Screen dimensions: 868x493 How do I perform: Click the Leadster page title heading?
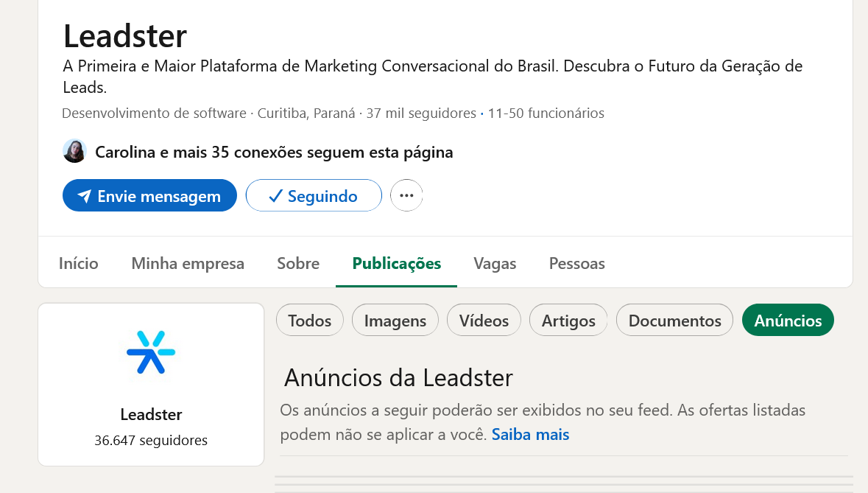125,36
